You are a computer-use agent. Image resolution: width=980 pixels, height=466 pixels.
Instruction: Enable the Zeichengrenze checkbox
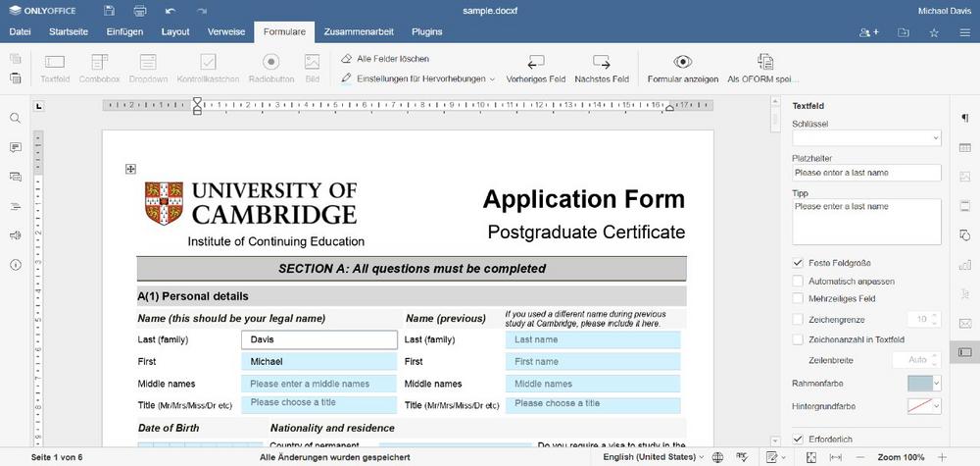(x=798, y=319)
